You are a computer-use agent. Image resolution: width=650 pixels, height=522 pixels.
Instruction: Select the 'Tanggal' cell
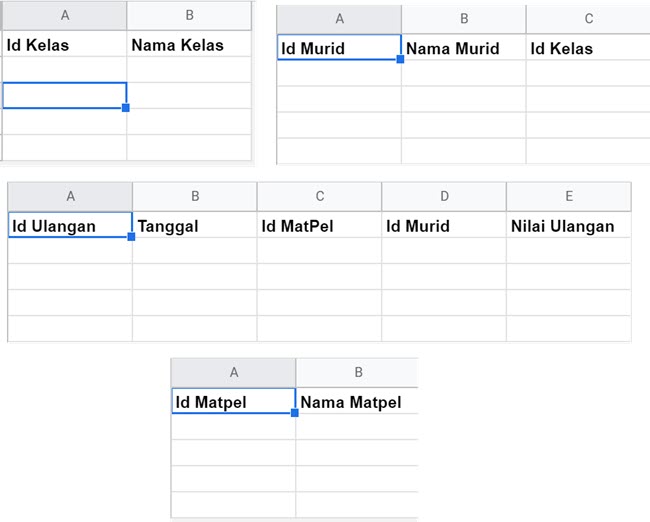pyautogui.click(x=194, y=226)
